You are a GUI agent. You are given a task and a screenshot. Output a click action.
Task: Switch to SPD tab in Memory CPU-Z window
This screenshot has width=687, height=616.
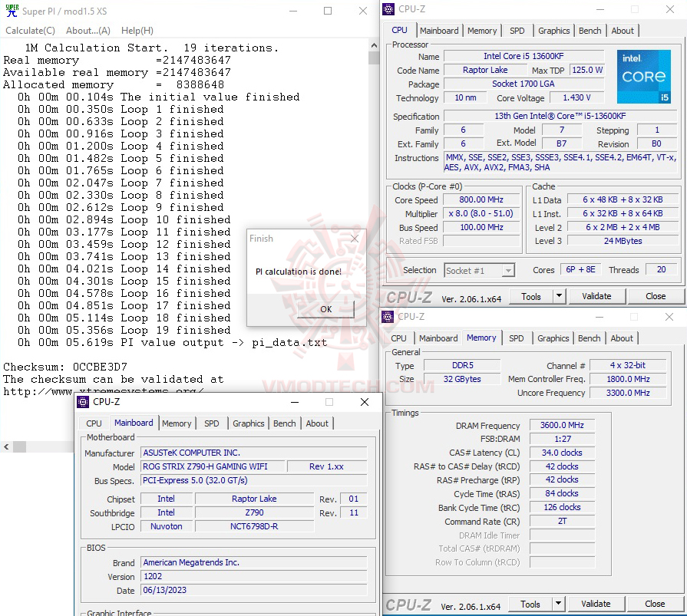pyautogui.click(x=516, y=338)
